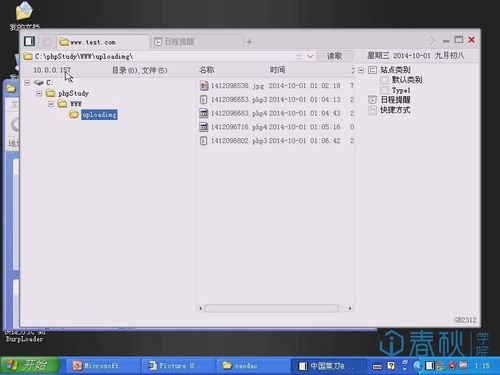500x375 pixels.
Task: Click the 读取 button
Action: (334, 56)
